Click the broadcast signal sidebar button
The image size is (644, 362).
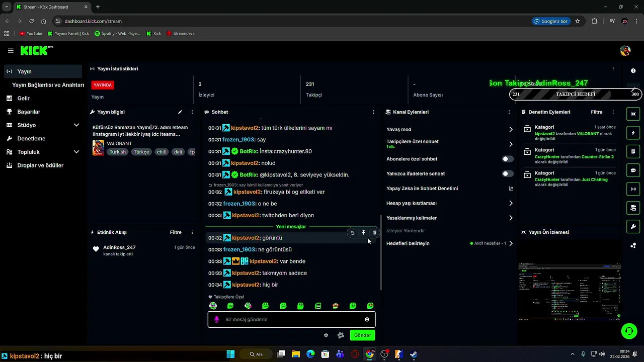(x=633, y=189)
